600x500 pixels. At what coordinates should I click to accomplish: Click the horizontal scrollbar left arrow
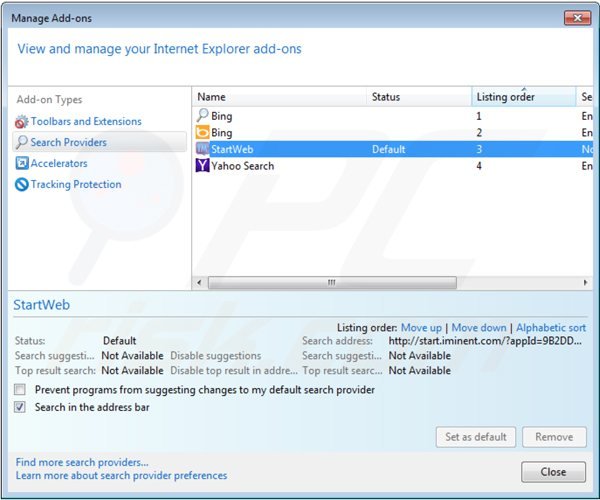coord(199,283)
